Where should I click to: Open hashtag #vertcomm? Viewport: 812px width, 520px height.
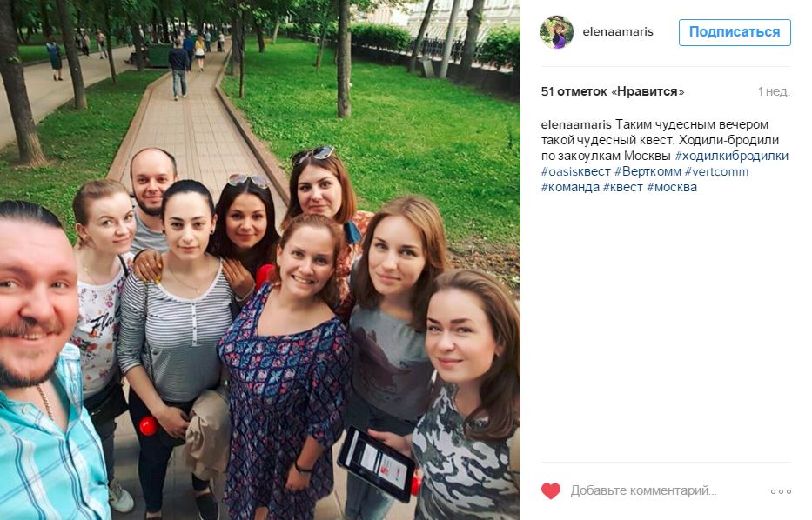(x=717, y=171)
